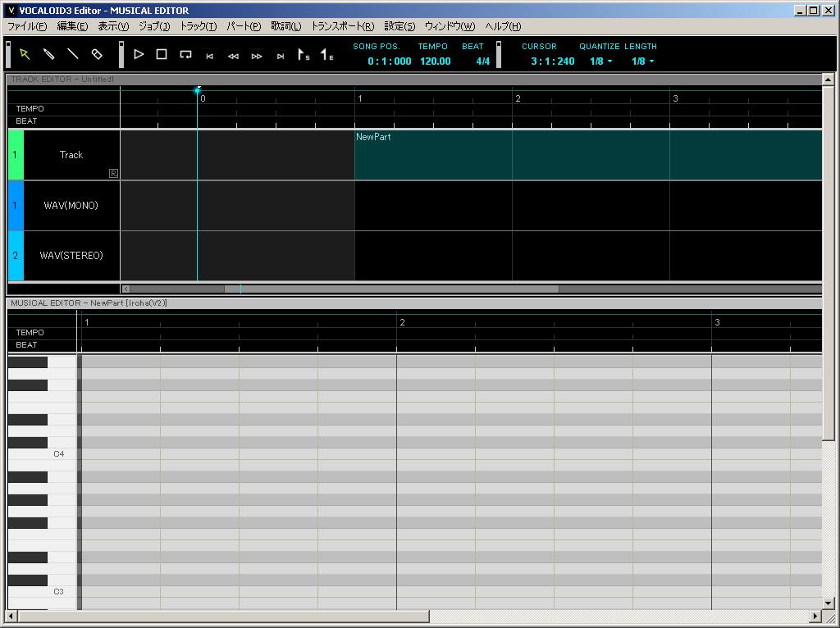Screen dimensions: 840x628
Task: Open the 設定(S) menu
Action: 399,26
